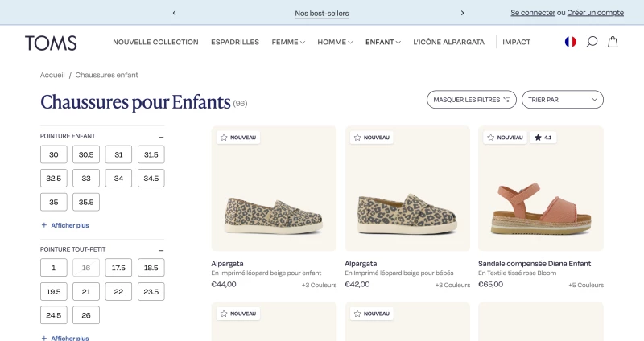Select toddler size 17.5

[x=118, y=268]
